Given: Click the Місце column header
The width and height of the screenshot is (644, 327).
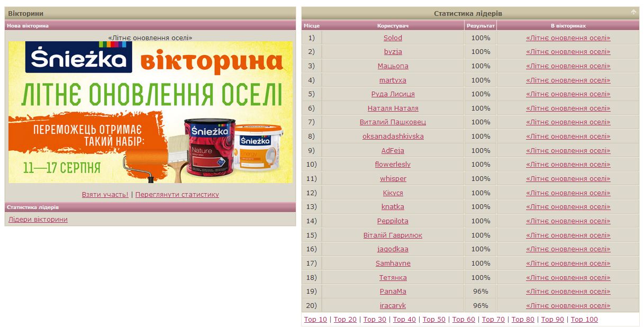Looking at the screenshot, I should pyautogui.click(x=312, y=25).
